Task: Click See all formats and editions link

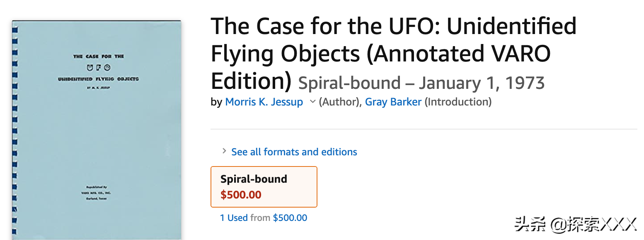Action: pyautogui.click(x=294, y=152)
